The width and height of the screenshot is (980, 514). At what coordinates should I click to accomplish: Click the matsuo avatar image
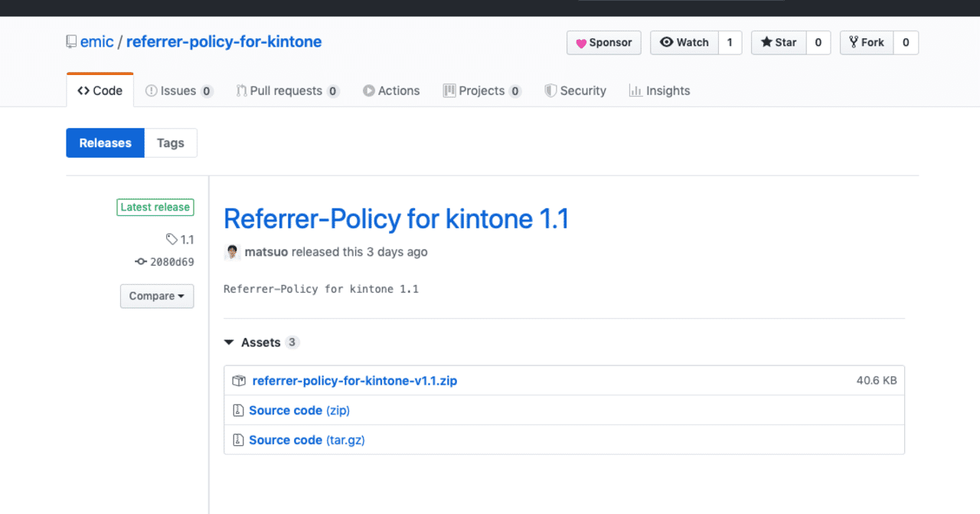(x=232, y=252)
